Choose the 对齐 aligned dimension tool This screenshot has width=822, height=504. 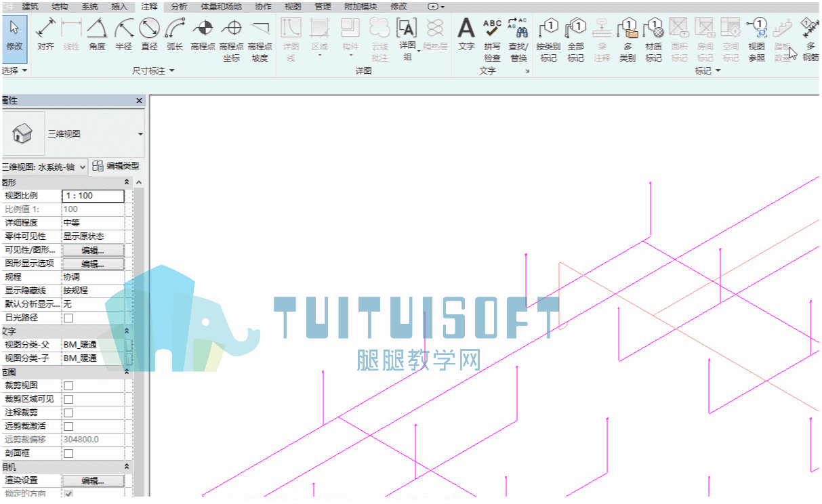[x=45, y=35]
